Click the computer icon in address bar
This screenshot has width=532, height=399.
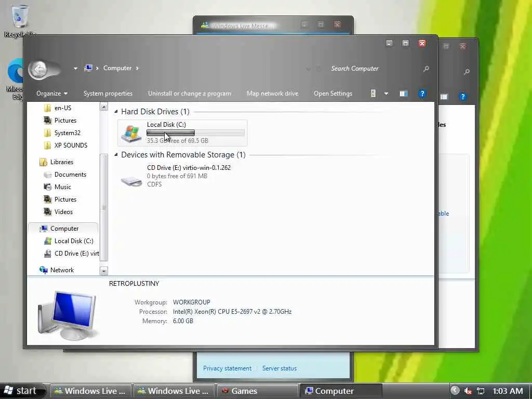point(88,68)
